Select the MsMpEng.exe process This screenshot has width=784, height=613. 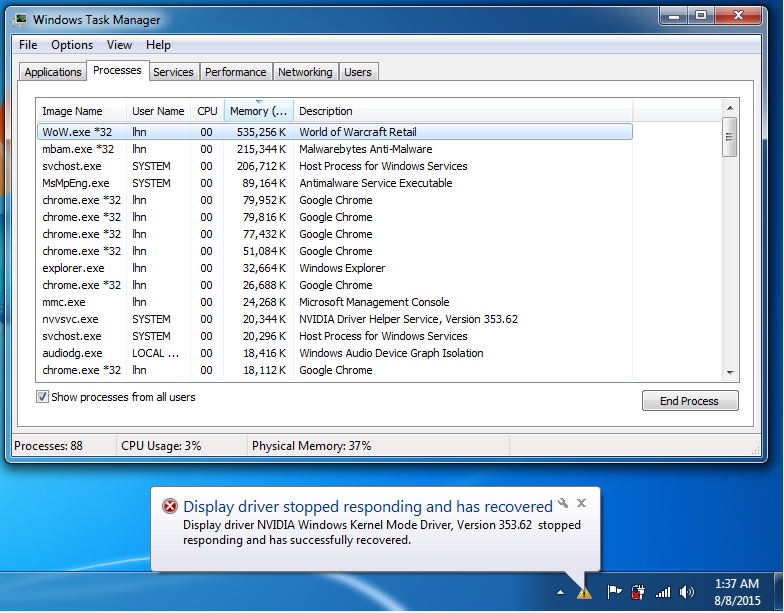pos(334,183)
